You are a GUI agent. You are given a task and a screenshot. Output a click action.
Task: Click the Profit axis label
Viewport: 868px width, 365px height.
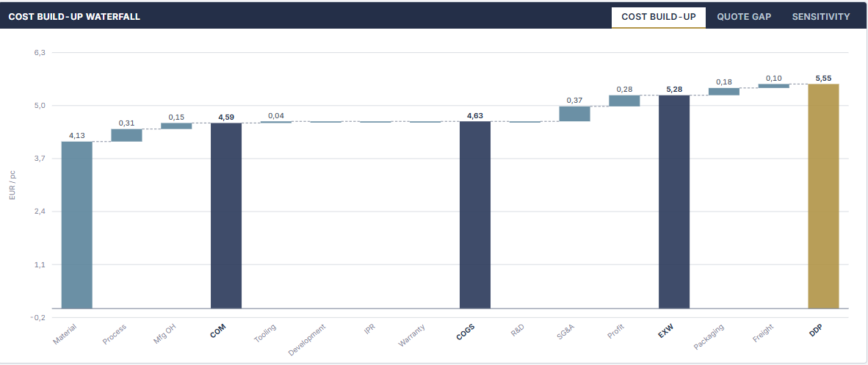pos(615,331)
